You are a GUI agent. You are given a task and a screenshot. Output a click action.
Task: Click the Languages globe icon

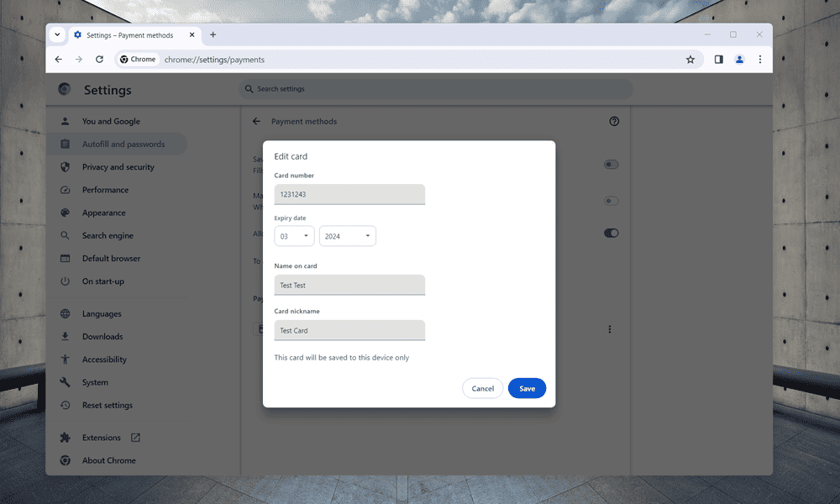[x=65, y=314]
